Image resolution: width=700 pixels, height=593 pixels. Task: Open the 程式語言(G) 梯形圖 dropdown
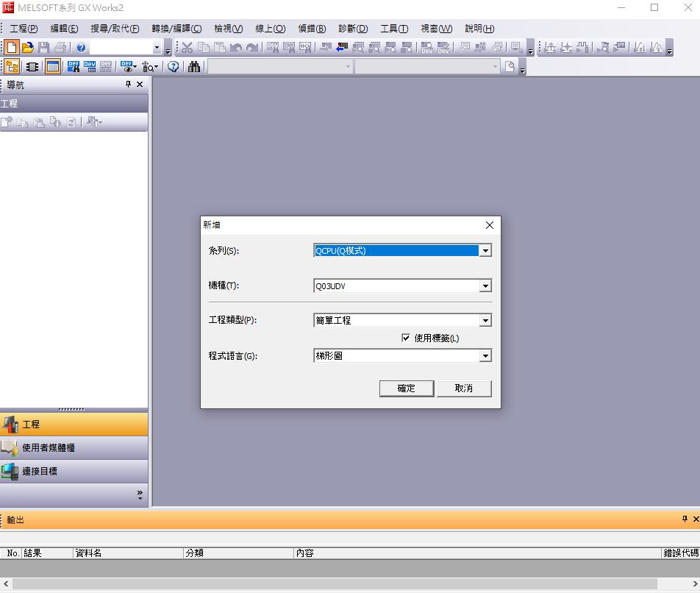click(x=485, y=356)
